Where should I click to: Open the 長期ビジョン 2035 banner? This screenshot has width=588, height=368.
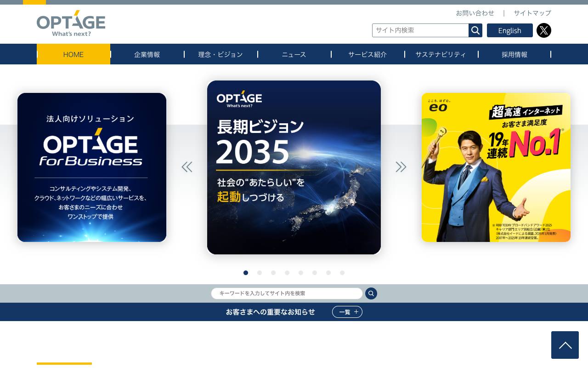click(294, 167)
